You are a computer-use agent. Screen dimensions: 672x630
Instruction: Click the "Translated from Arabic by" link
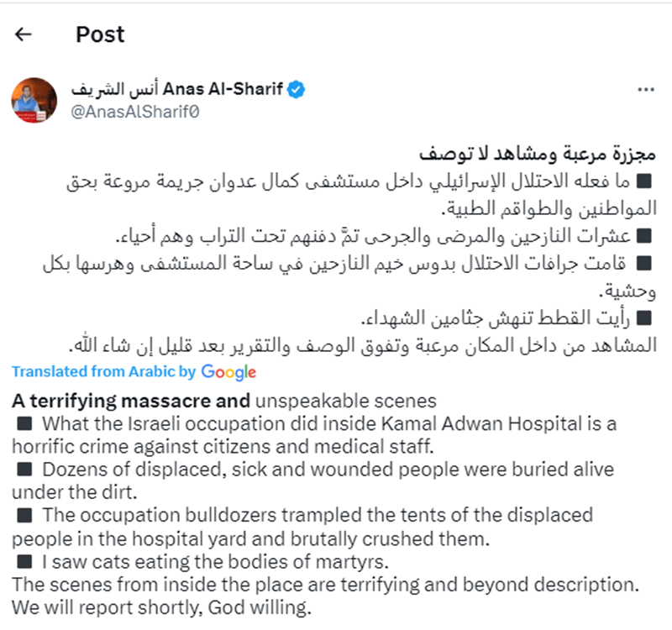tap(104, 371)
